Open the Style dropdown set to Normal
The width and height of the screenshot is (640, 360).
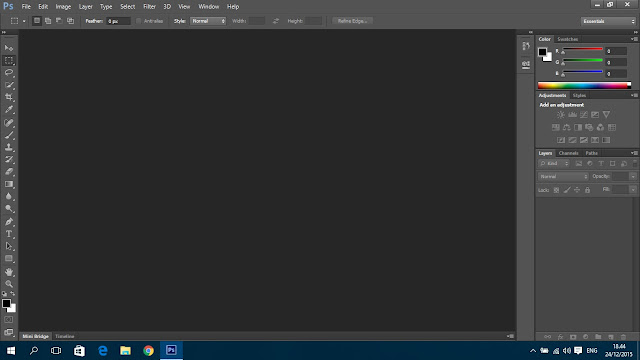(x=208, y=21)
